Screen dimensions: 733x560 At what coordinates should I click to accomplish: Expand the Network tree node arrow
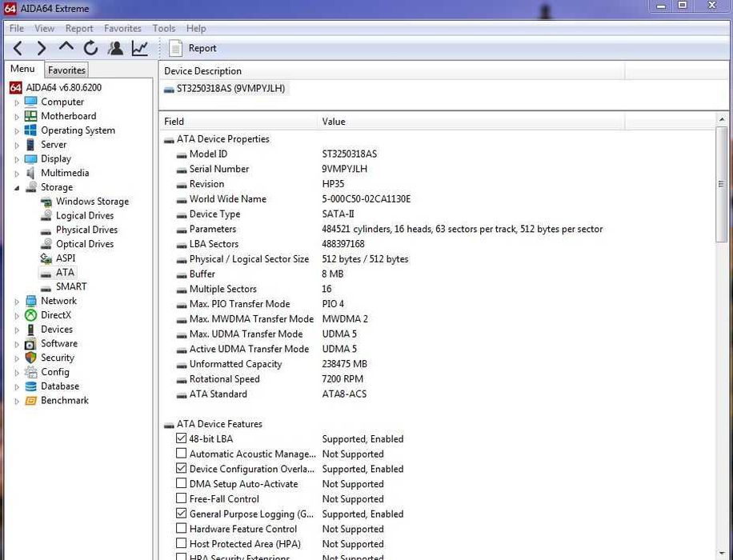coord(17,302)
